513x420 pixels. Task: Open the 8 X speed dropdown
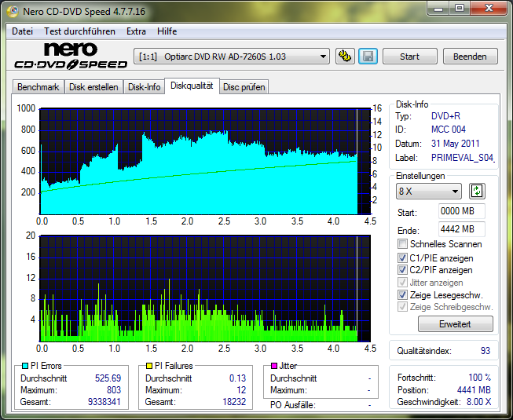[x=429, y=192]
